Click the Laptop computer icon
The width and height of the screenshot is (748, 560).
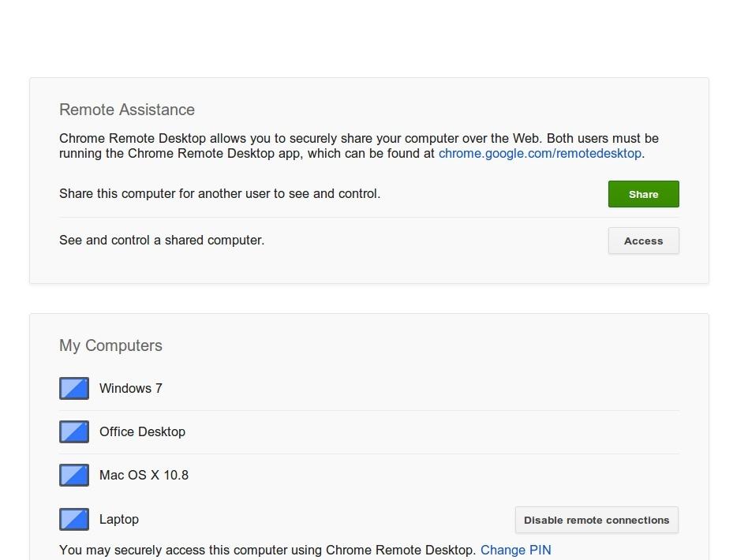tap(74, 519)
